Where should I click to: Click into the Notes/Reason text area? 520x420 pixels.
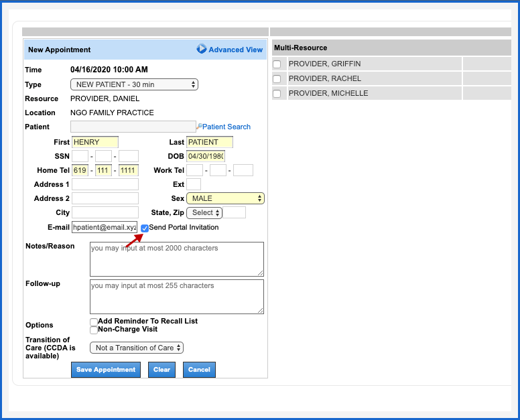click(176, 259)
